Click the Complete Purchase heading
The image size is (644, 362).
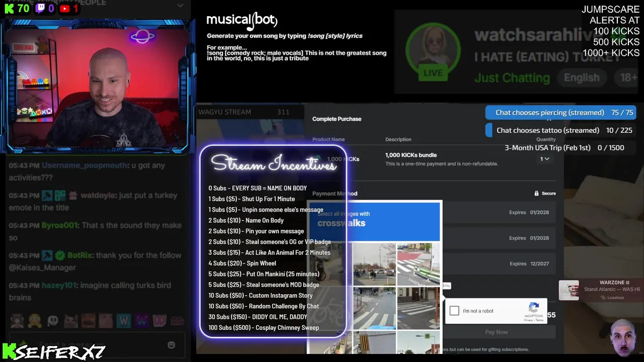tap(337, 119)
